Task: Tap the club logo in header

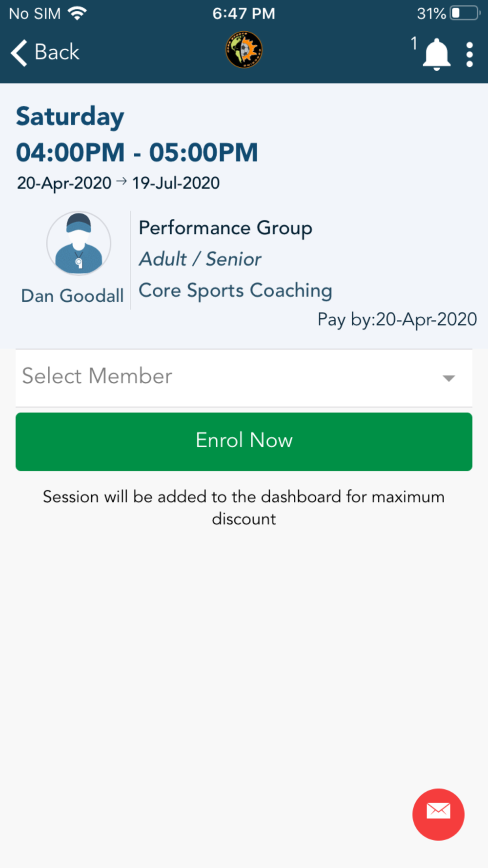Action: pyautogui.click(x=244, y=50)
